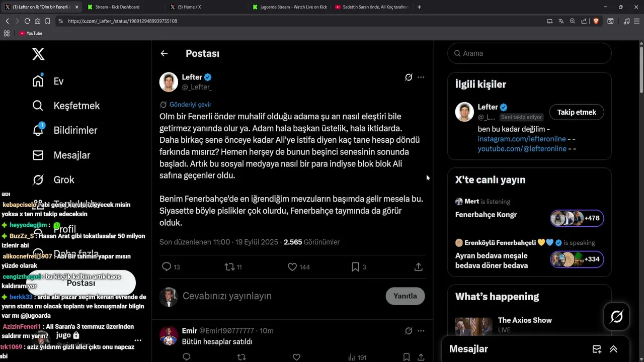Open YouTube bookmark in bookmarks bar
This screenshot has width=644, height=362.
[x=31, y=33]
